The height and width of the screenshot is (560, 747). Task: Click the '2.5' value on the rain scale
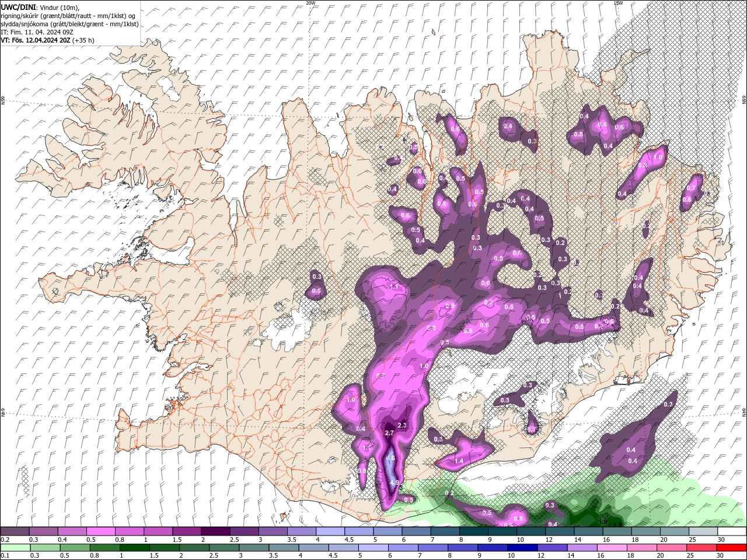click(x=214, y=556)
